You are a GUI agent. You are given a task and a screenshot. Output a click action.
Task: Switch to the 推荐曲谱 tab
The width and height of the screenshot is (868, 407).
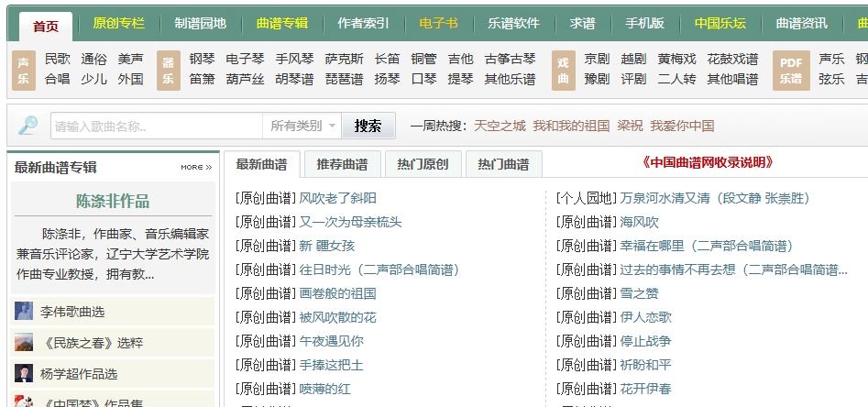pos(342,164)
